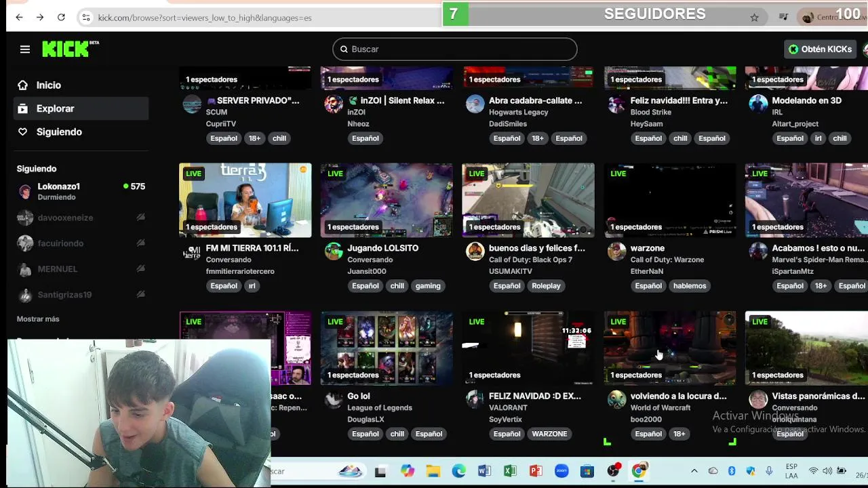
Task: Open PowerPoint from taskbar
Action: coord(536,471)
